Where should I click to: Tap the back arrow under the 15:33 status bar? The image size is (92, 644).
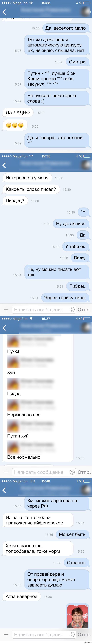4,12
